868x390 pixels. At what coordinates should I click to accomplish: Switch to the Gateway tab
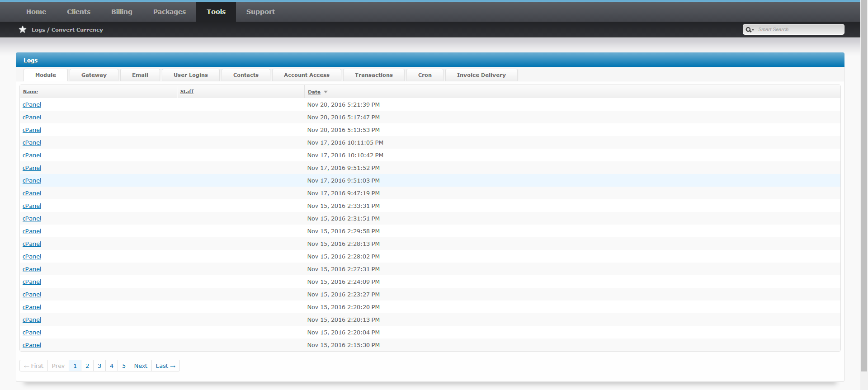(94, 75)
